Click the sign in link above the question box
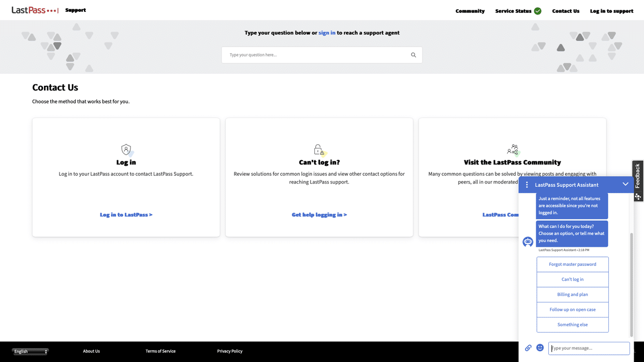The width and height of the screenshot is (644, 362). tap(327, 32)
